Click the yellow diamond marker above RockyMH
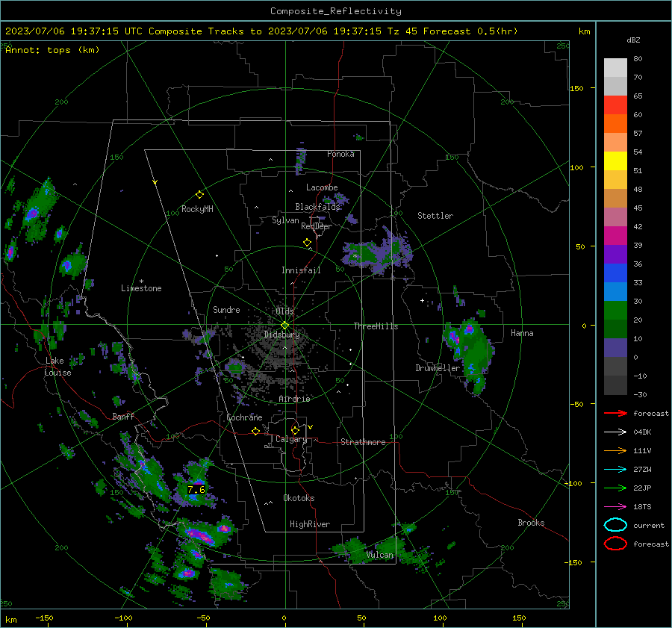The width and height of the screenshot is (672, 628). [x=199, y=195]
